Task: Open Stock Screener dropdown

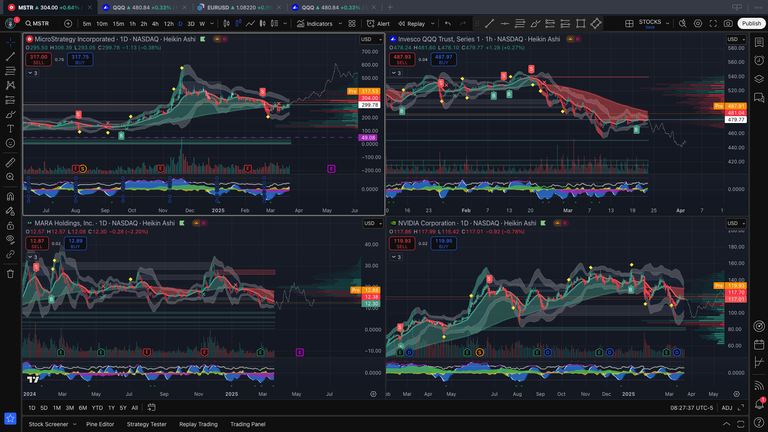Action: point(52,424)
